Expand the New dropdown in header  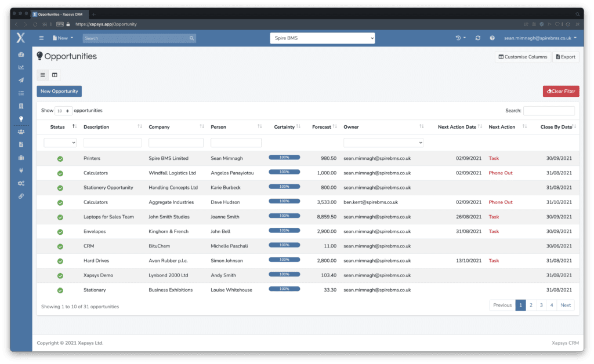click(63, 38)
